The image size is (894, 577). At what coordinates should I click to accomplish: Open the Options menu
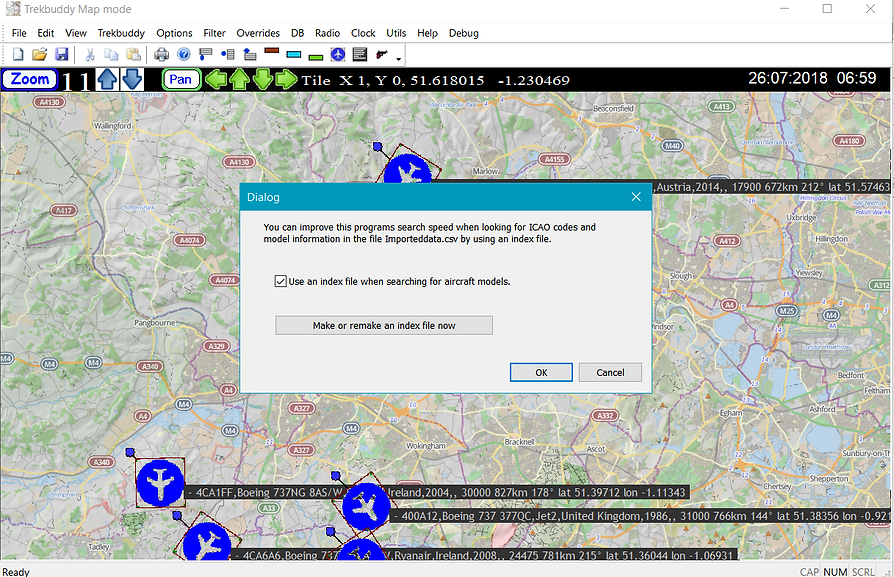(x=174, y=33)
